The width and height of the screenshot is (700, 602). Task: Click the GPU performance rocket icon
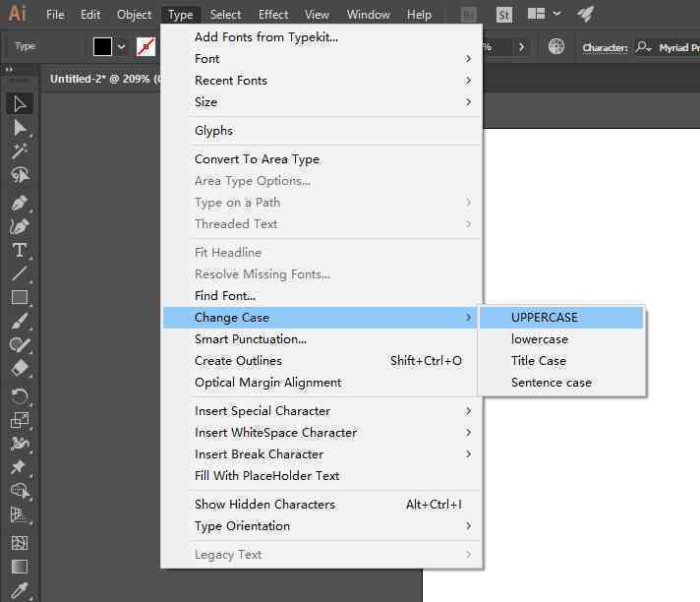coord(585,14)
